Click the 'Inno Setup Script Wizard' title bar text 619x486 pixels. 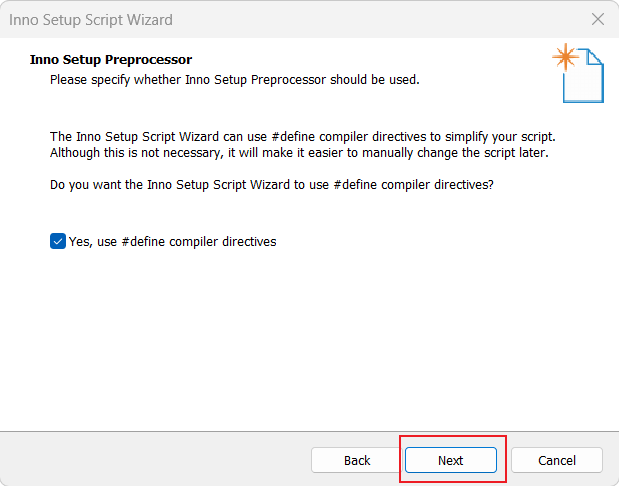coord(91,20)
